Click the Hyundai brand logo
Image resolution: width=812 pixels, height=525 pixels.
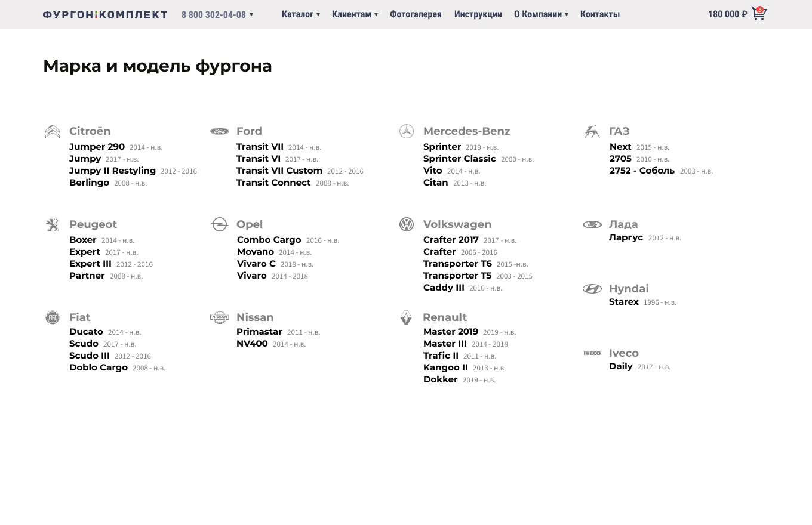tap(592, 289)
